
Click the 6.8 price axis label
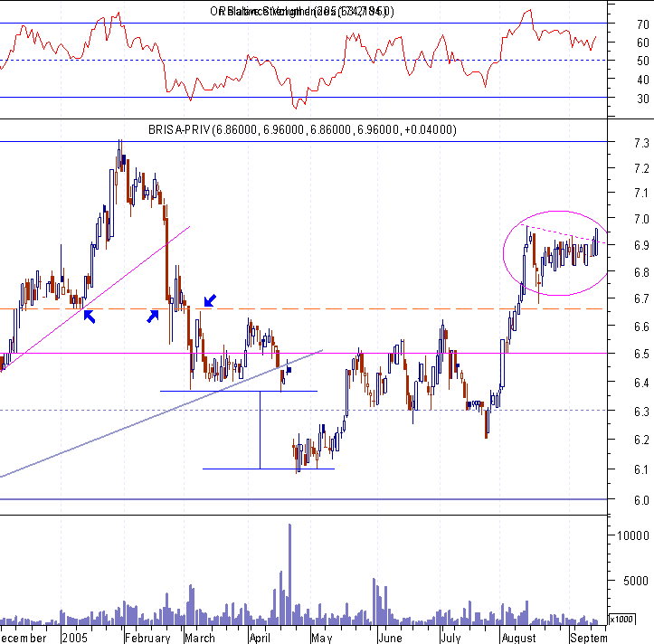[x=641, y=272]
